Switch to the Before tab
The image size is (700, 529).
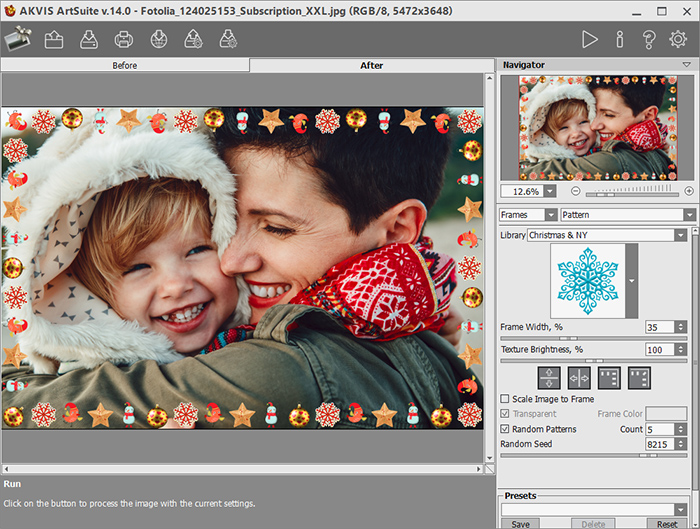tap(125, 65)
